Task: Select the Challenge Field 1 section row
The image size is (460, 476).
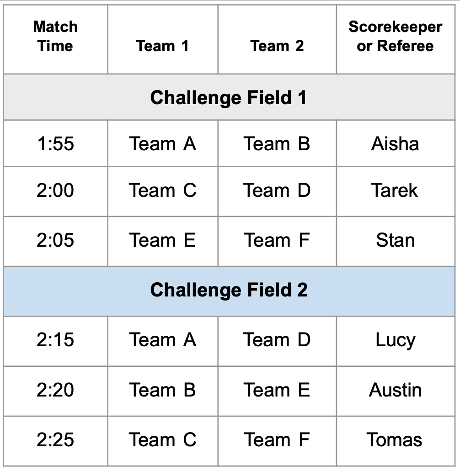Action: (229, 97)
